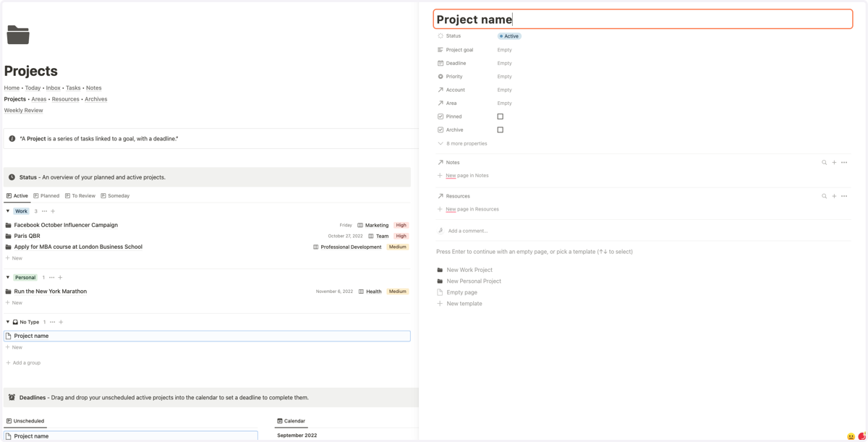Click the folder icon beside Facebook October Influencer Campaign
The height and width of the screenshot is (442, 868).
point(8,225)
